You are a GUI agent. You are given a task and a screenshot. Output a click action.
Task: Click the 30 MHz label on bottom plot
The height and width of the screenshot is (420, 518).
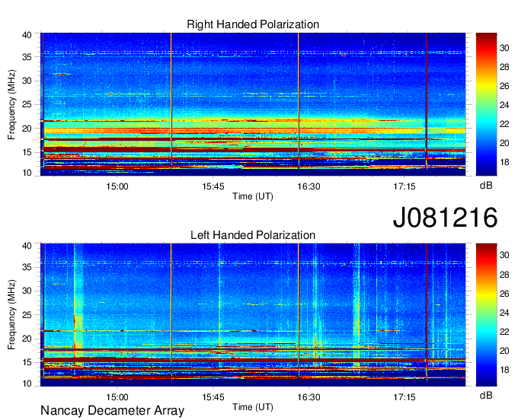(x=27, y=291)
